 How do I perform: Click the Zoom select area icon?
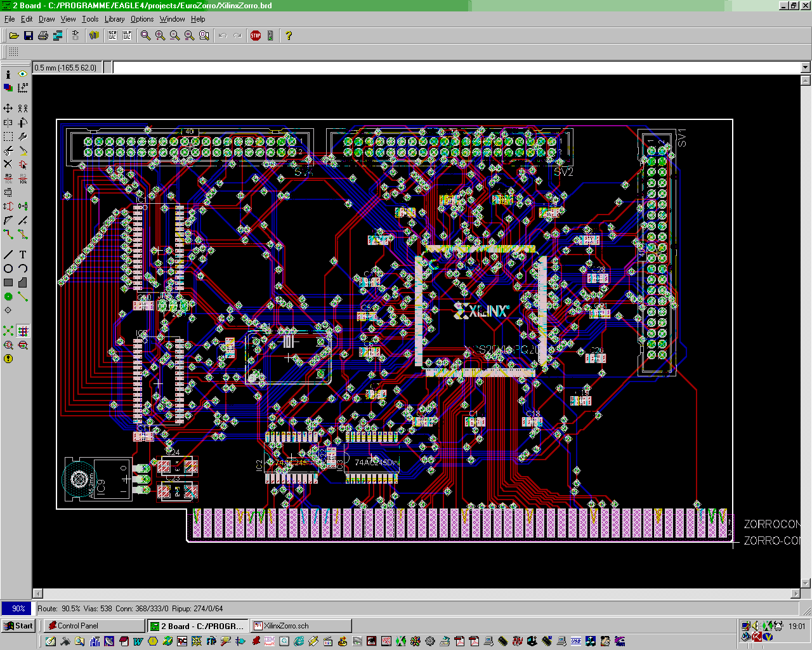204,36
